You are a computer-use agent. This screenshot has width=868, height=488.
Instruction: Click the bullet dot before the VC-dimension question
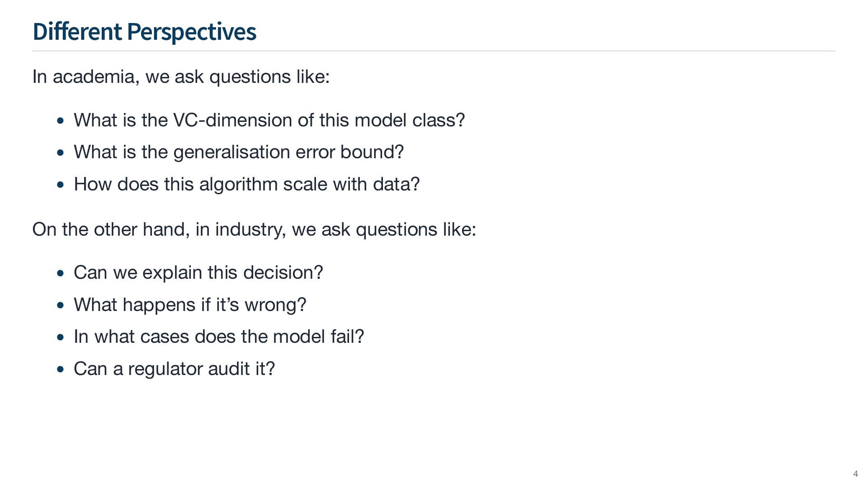point(61,121)
